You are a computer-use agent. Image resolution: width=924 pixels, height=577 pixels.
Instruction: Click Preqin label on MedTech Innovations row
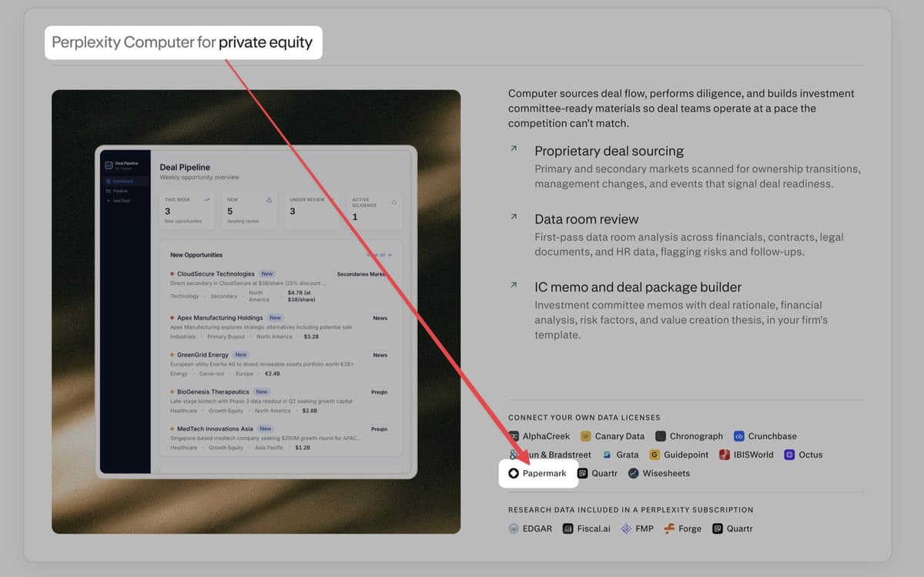[379, 429]
